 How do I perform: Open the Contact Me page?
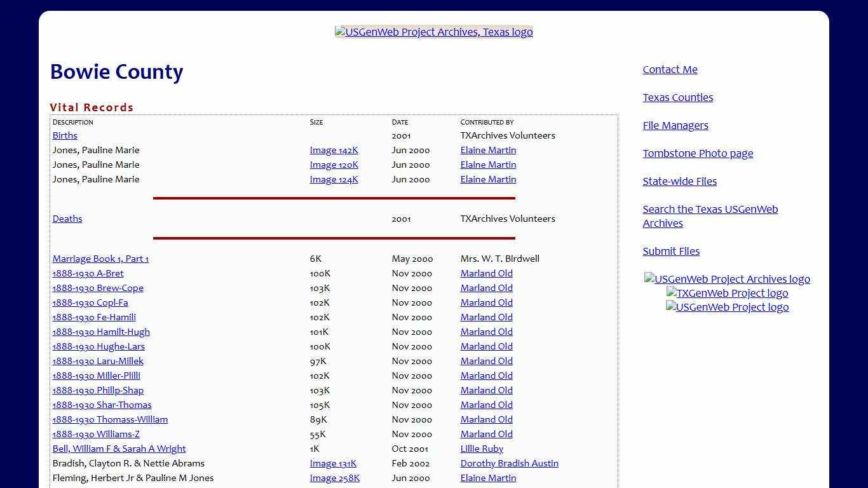pyautogui.click(x=670, y=69)
